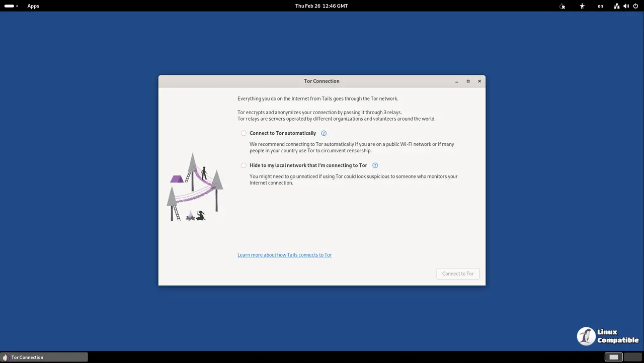Select the first workspace in the switcher
Screen dimensions: 644x363
point(613,357)
